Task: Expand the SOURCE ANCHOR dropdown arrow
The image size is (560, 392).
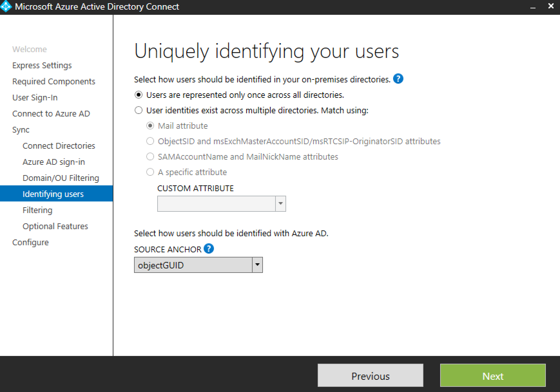Action: pos(257,265)
